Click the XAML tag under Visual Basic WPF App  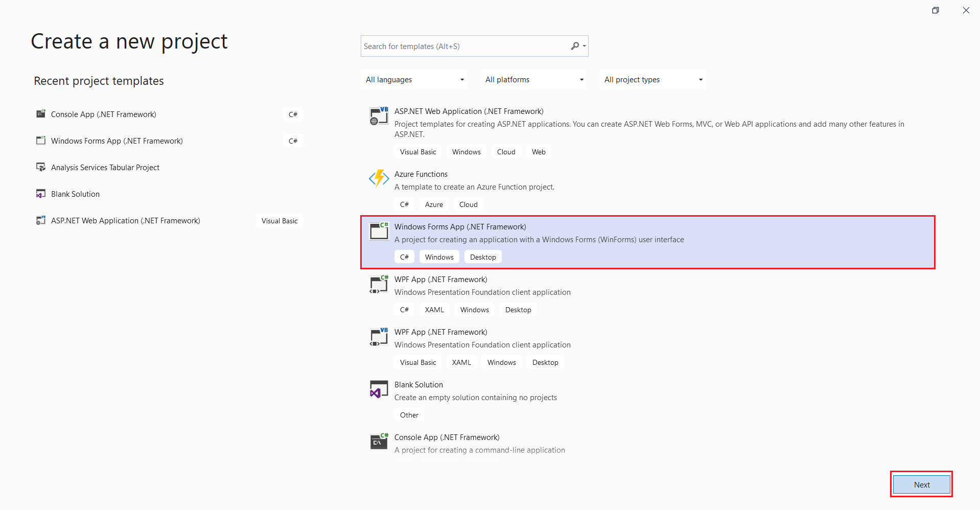(461, 362)
